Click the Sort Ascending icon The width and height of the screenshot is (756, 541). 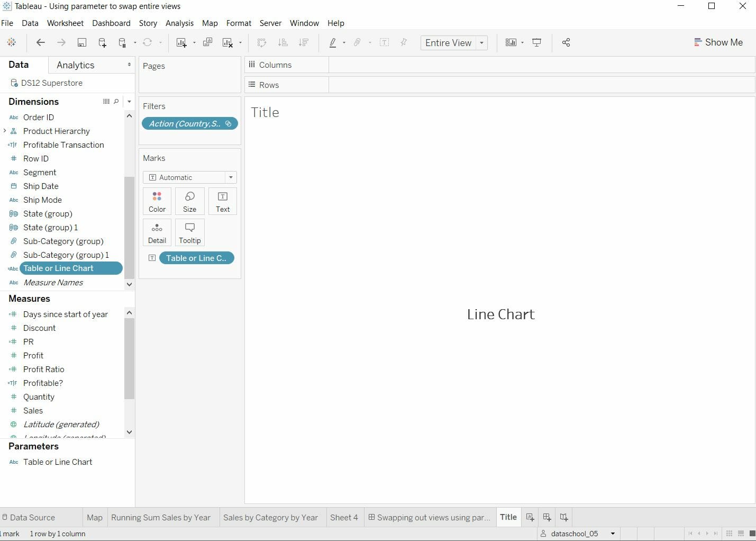[283, 43]
